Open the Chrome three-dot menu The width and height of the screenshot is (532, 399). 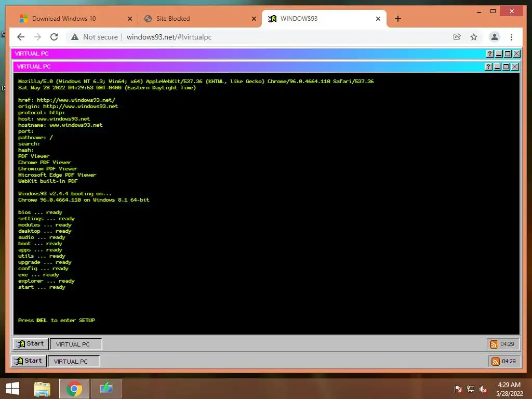click(x=511, y=37)
